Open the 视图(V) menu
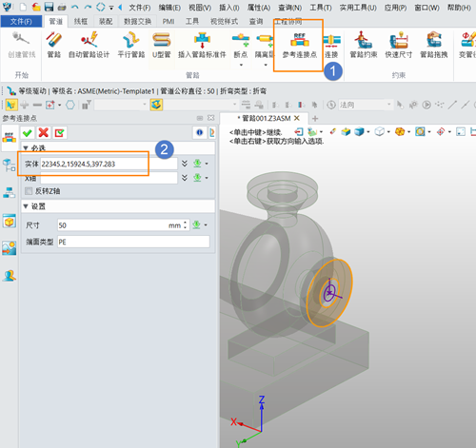 click(x=200, y=8)
